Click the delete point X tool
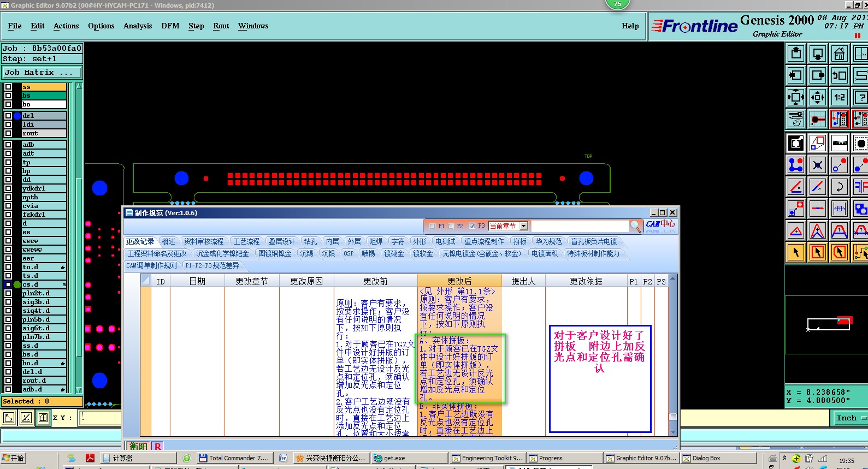The height and width of the screenshot is (469, 868). (x=818, y=164)
